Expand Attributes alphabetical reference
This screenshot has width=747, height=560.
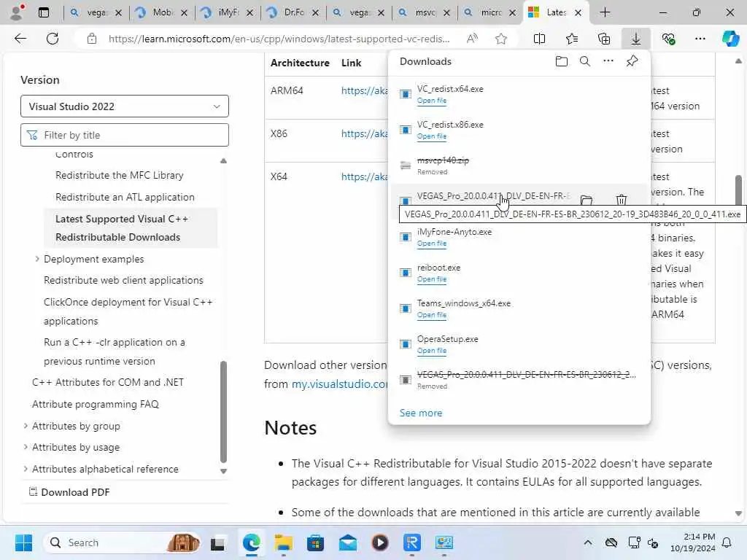pos(26,469)
